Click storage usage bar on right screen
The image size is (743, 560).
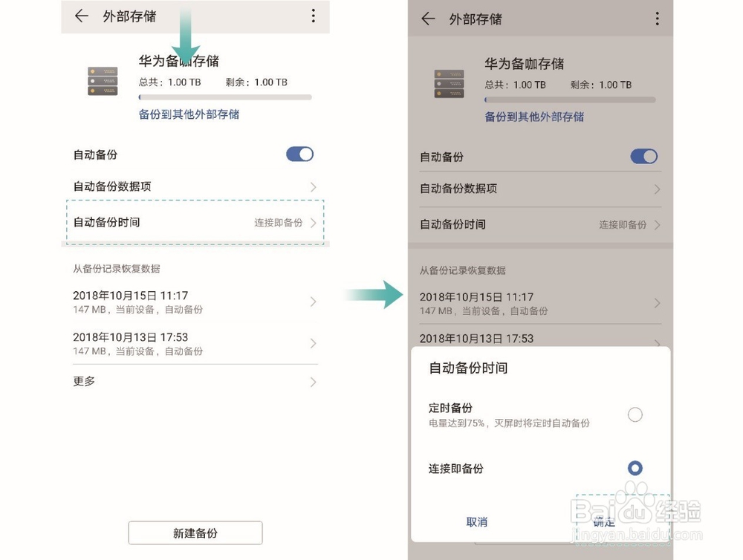click(570, 100)
